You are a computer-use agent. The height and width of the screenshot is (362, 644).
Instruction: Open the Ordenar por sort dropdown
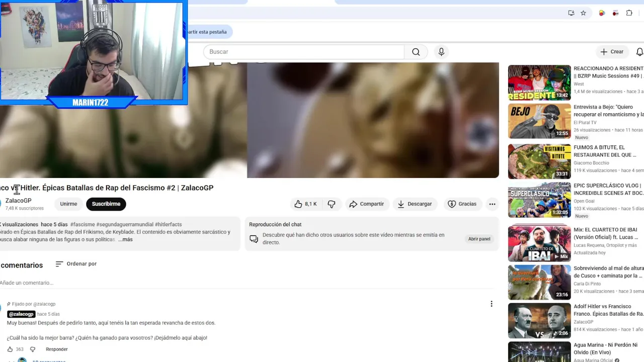pyautogui.click(x=76, y=264)
